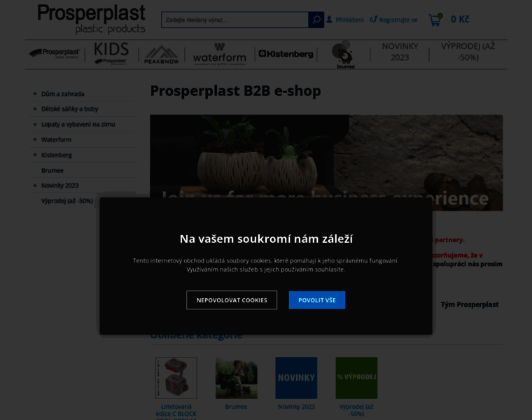Open Dům a zahrada sidebar link

coord(63,94)
